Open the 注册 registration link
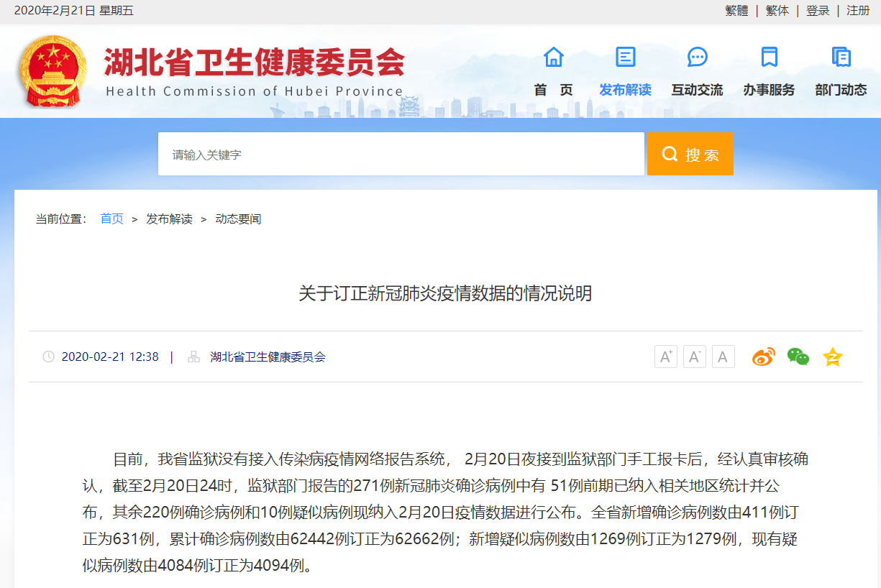 point(857,11)
